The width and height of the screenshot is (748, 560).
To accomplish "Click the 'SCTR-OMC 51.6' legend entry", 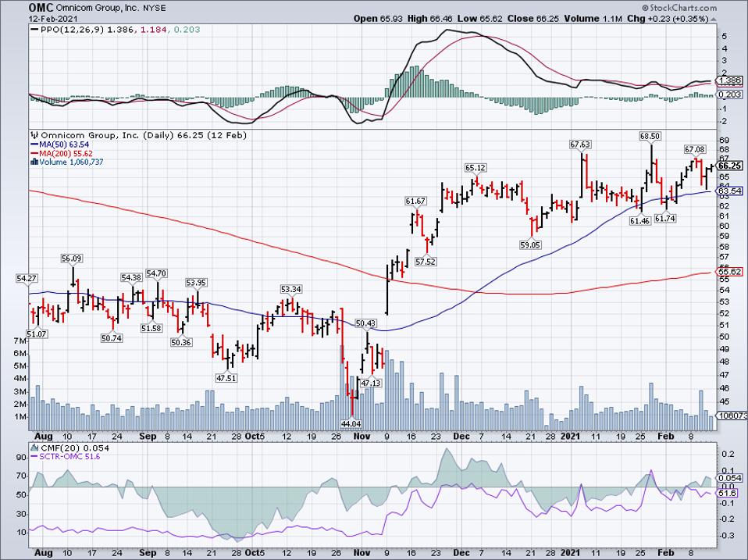I will coord(70,457).
